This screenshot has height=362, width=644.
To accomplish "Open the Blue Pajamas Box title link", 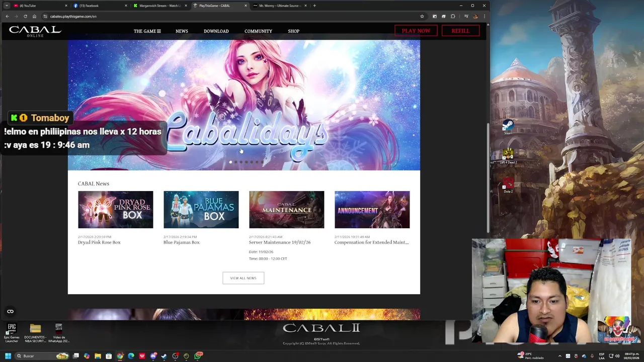I will point(181,242).
